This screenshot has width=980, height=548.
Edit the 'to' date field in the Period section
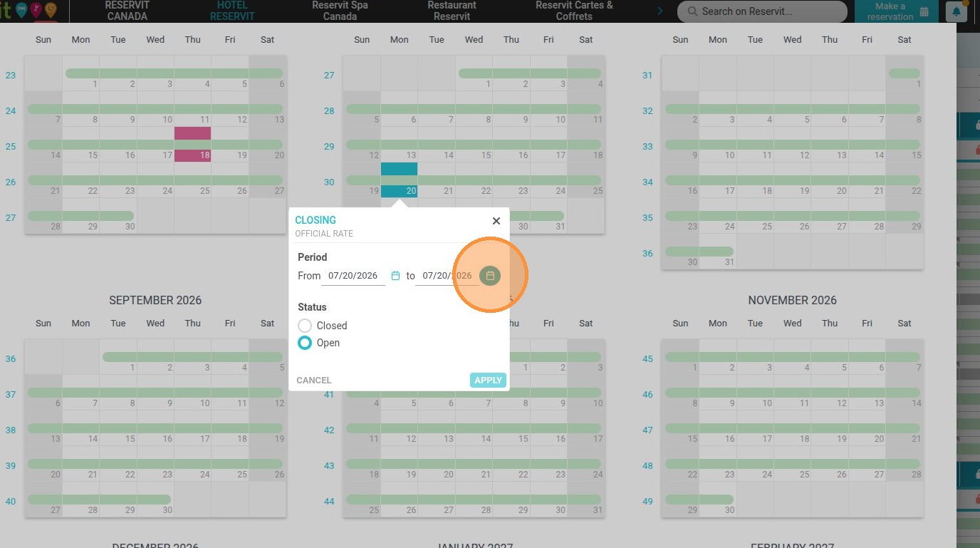[447, 276]
